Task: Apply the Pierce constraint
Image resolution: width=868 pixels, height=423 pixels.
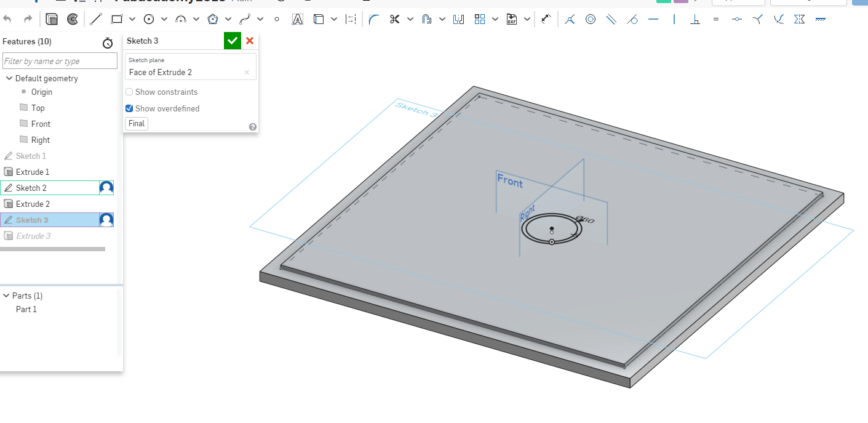Action: click(779, 19)
